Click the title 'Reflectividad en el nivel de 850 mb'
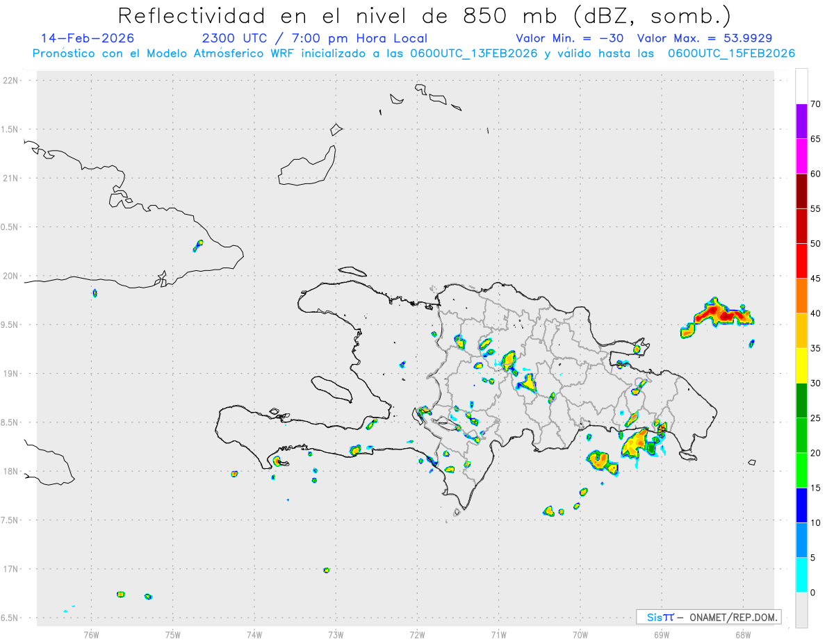 click(x=337, y=15)
